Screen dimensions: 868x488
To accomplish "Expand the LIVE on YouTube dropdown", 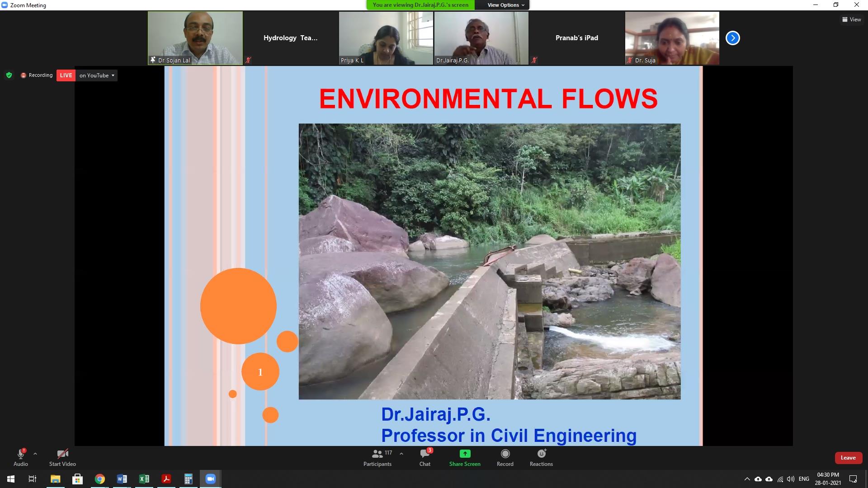I will click(113, 75).
